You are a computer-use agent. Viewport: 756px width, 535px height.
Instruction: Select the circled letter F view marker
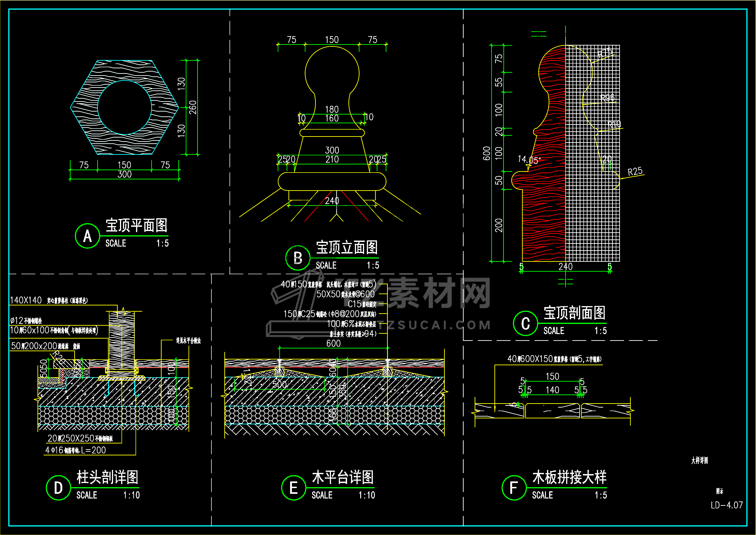click(514, 488)
